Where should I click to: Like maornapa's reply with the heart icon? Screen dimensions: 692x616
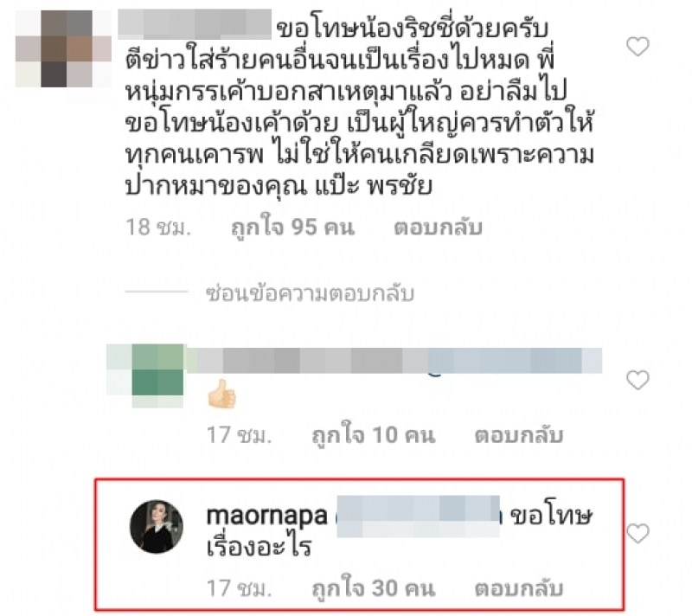point(638,534)
